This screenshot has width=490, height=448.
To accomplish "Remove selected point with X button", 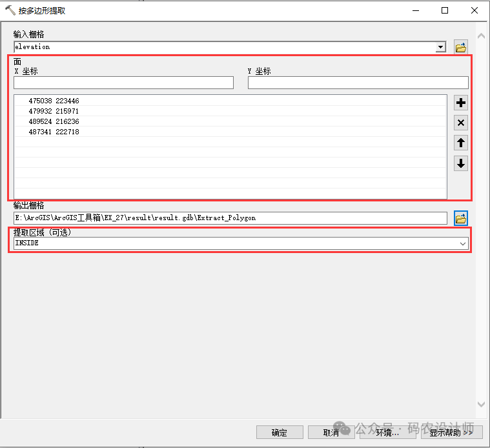I will pyautogui.click(x=460, y=123).
